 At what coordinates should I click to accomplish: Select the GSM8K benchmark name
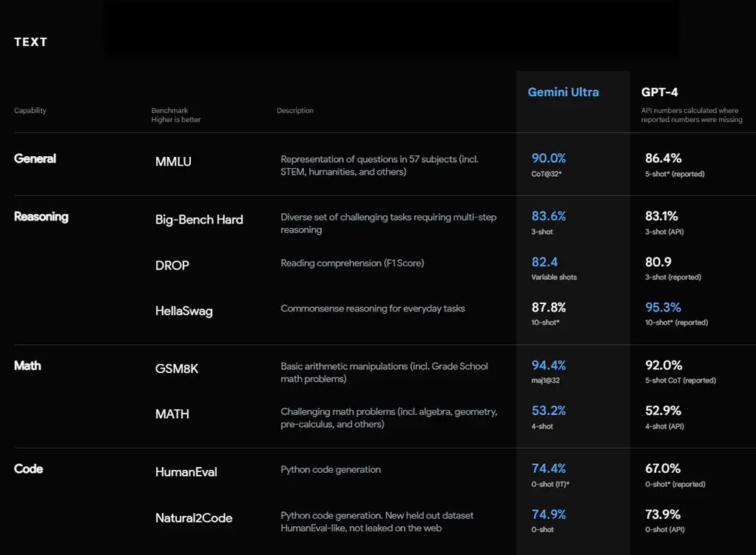177,369
